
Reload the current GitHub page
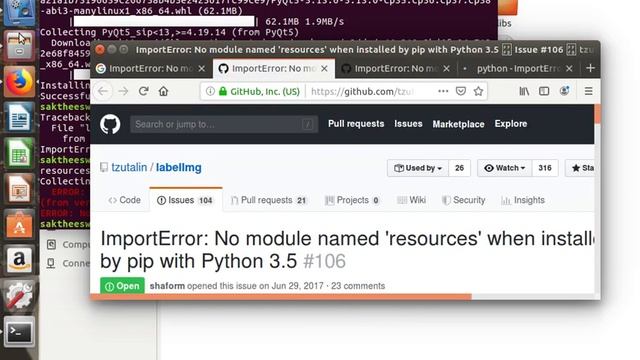(x=143, y=91)
